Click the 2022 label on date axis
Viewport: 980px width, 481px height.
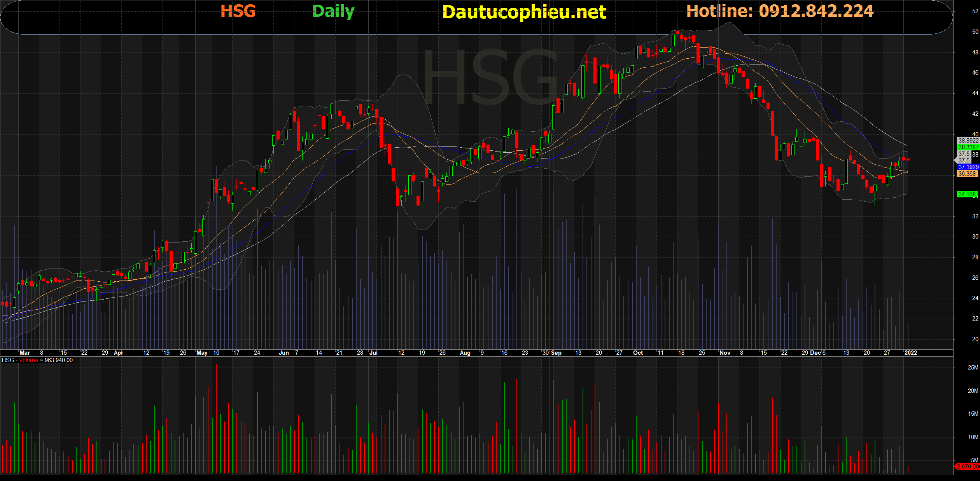click(911, 353)
